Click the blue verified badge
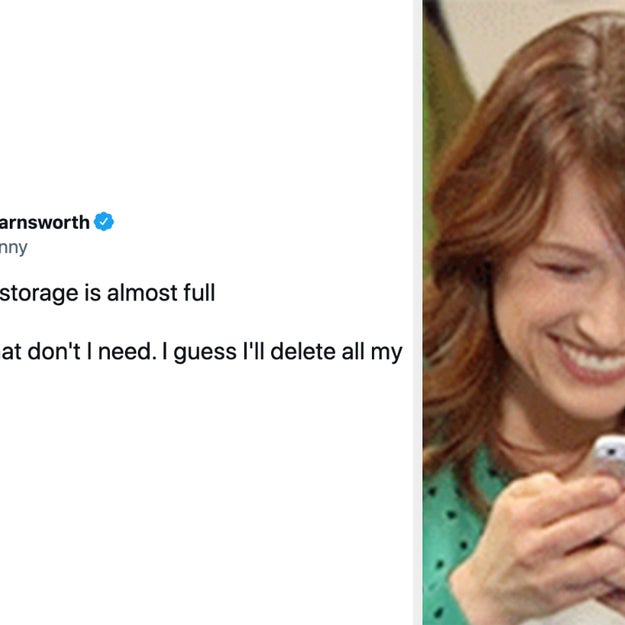This screenshot has height=625, width=625. [104, 222]
